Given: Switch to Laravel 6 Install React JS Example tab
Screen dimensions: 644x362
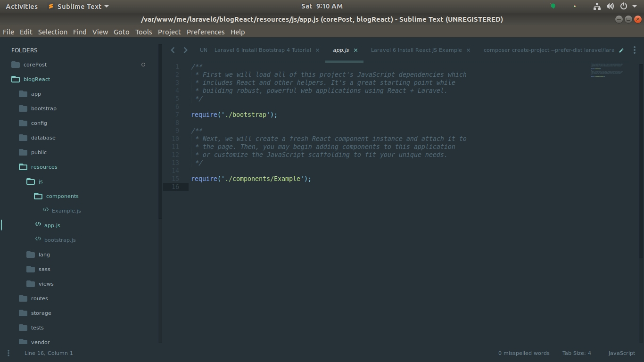Looking at the screenshot, I should coord(416,50).
